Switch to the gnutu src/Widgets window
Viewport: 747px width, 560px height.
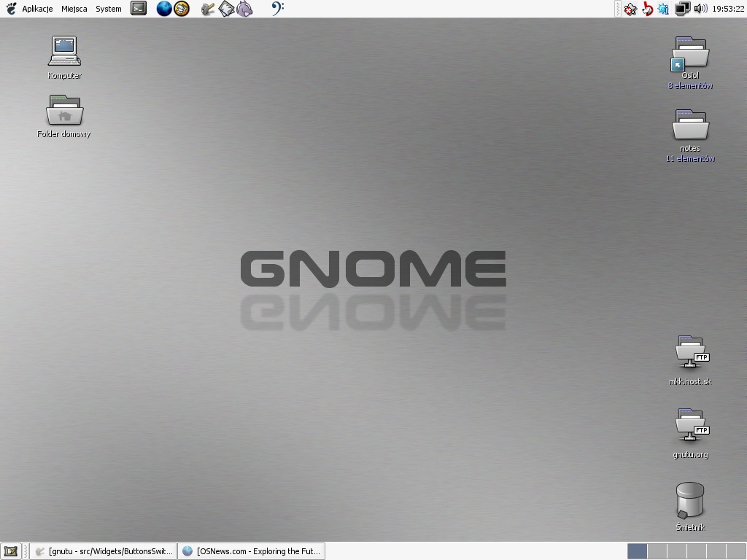(104, 551)
